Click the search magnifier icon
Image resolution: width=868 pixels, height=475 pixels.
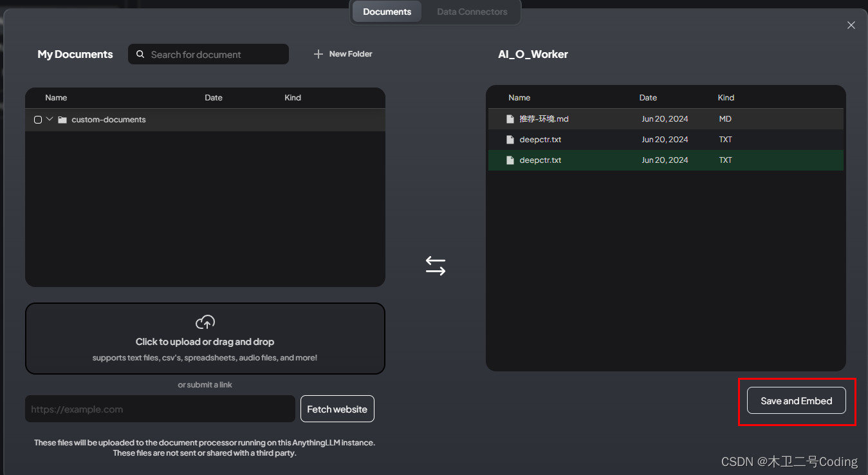(140, 55)
